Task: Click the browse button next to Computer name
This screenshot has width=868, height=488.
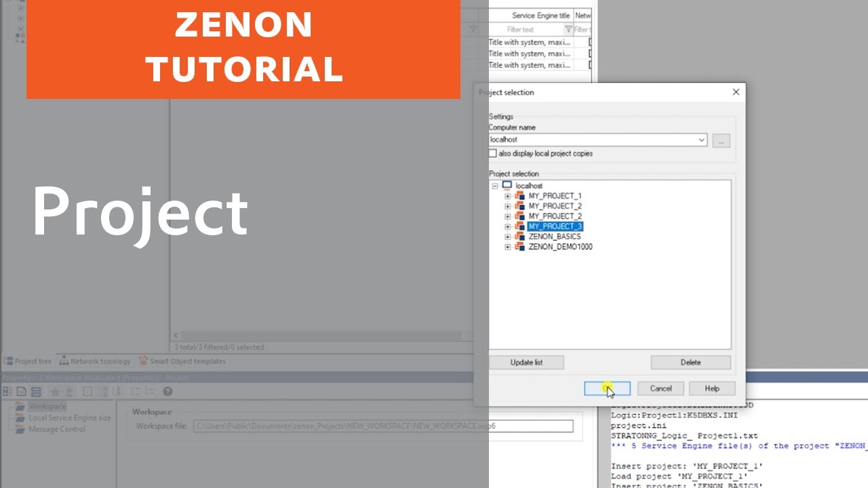Action: coord(722,140)
